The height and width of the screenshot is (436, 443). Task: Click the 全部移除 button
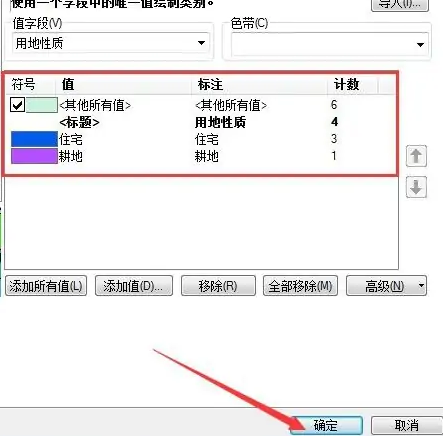(300, 286)
